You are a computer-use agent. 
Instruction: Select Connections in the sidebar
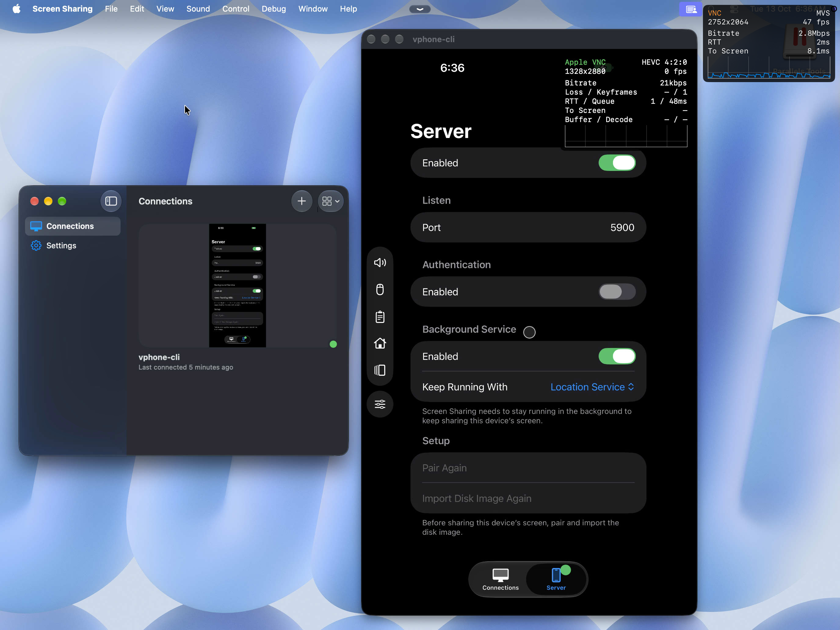73,226
